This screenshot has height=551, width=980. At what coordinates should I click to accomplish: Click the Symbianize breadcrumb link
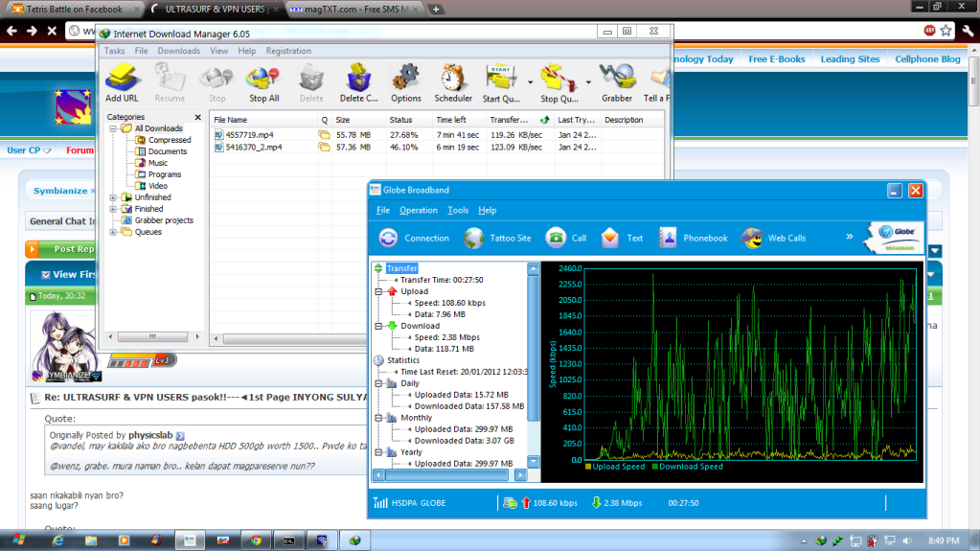pos(60,191)
